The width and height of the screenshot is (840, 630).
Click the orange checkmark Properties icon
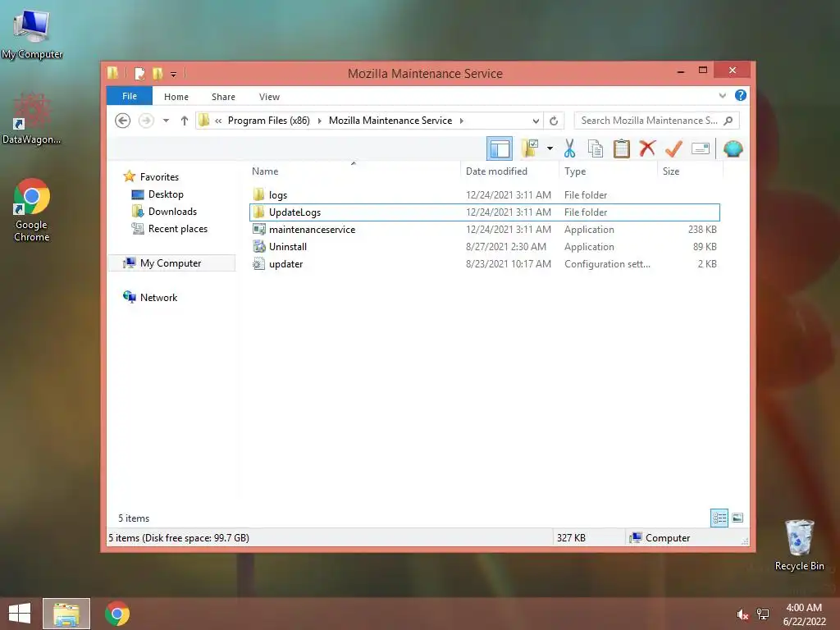point(673,148)
